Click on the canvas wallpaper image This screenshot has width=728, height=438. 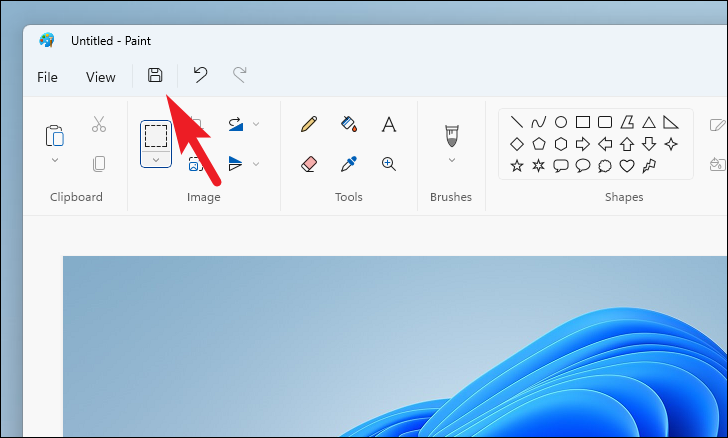(395, 346)
